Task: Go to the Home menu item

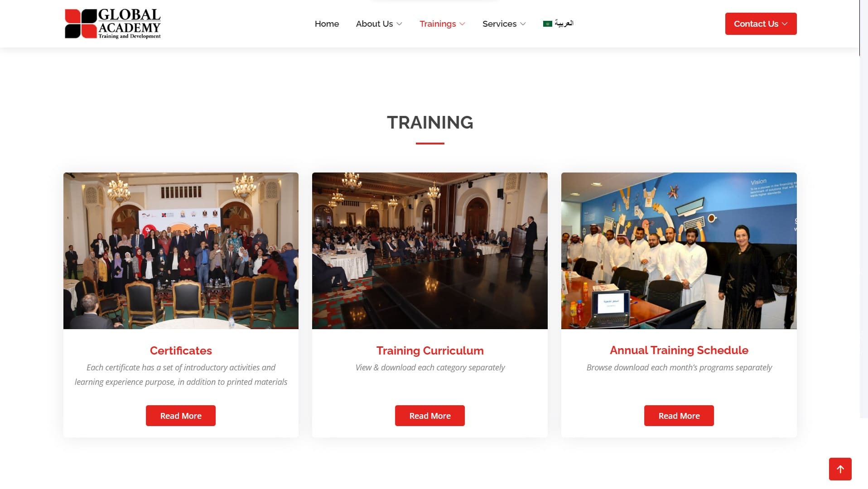Action: click(x=327, y=24)
